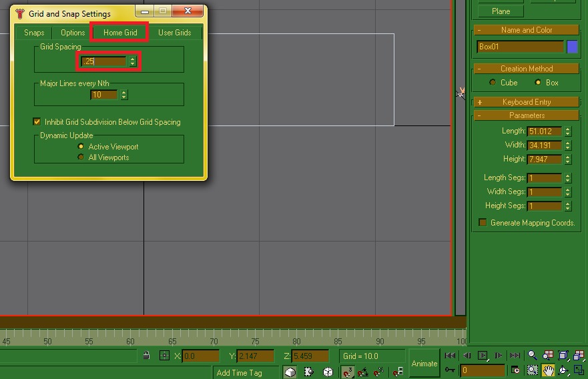Click the Grid Spacing input field
The image size is (588, 379).
pos(104,61)
